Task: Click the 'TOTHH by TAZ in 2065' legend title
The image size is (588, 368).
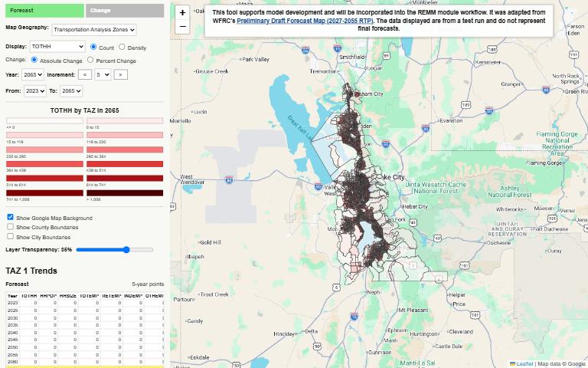Action: click(x=85, y=110)
